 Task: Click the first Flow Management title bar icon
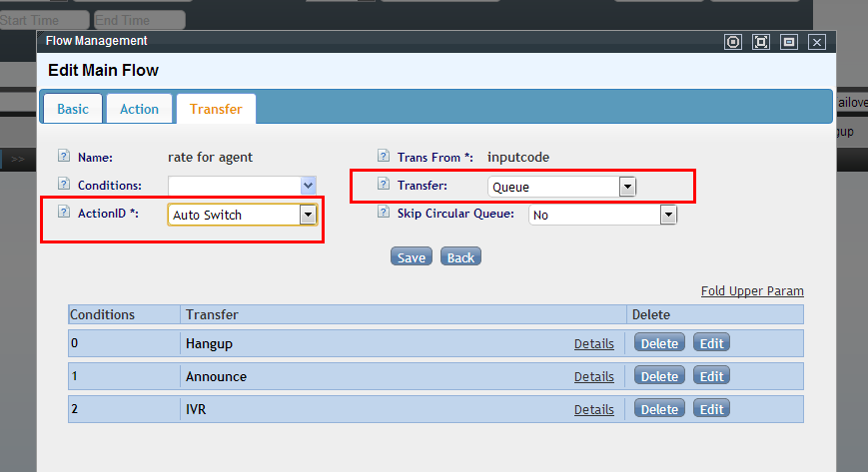(x=734, y=42)
